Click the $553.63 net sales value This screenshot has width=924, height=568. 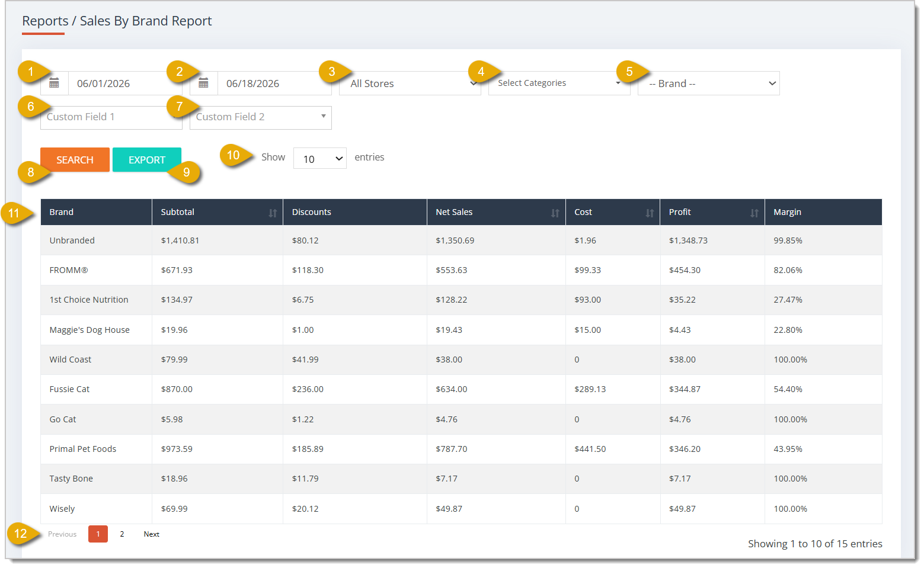point(452,270)
